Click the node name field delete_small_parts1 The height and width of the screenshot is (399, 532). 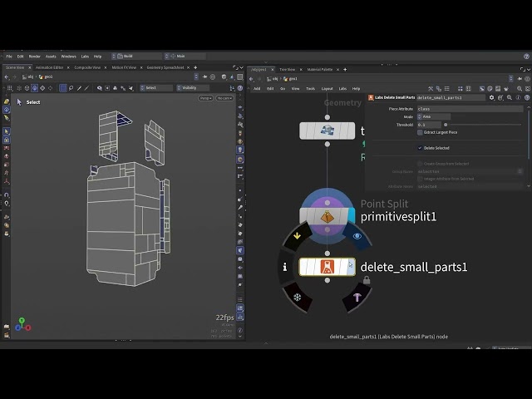[x=451, y=98]
